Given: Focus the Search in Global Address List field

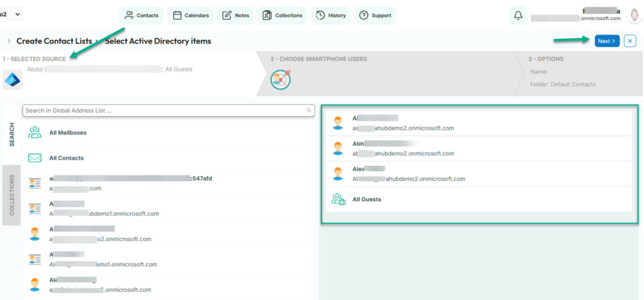Looking at the screenshot, I should coord(169,111).
